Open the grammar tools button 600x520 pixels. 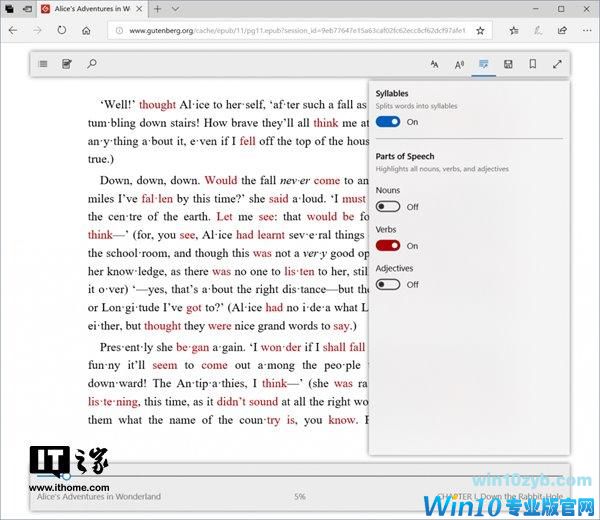coord(484,64)
